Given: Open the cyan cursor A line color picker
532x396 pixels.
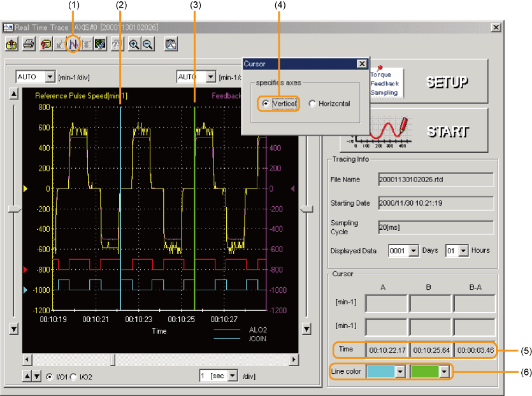Looking at the screenshot, I should coord(401,371).
